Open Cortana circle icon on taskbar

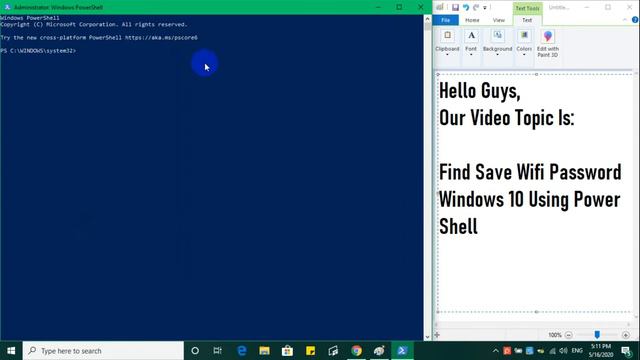point(195,351)
